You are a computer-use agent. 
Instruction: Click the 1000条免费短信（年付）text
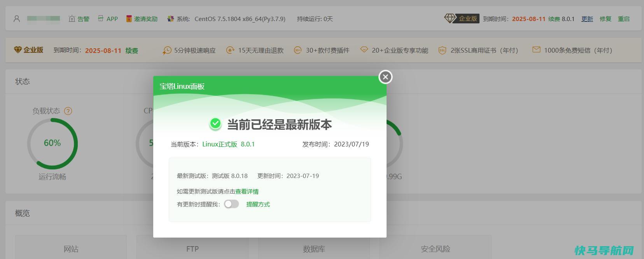578,50
